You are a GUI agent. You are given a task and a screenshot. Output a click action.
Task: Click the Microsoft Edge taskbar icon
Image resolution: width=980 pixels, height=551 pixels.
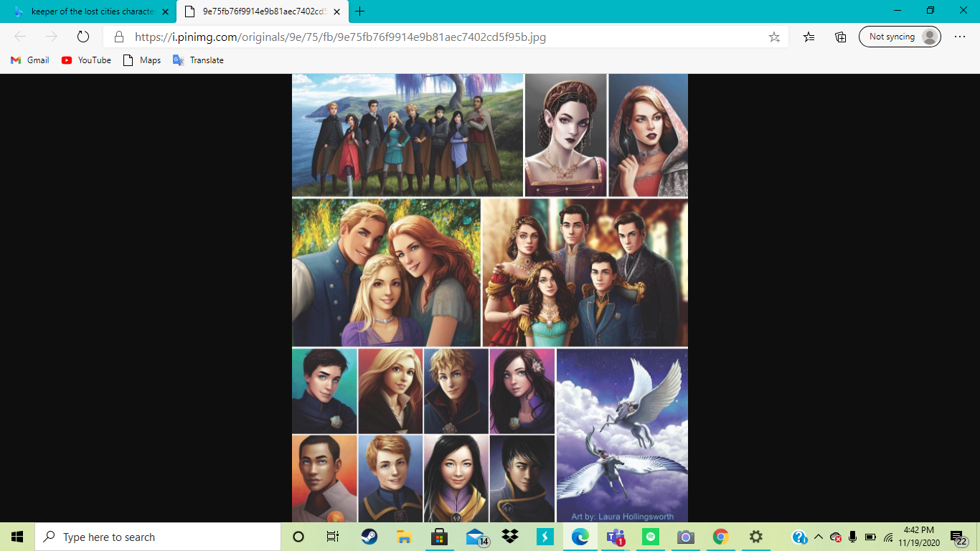point(580,537)
